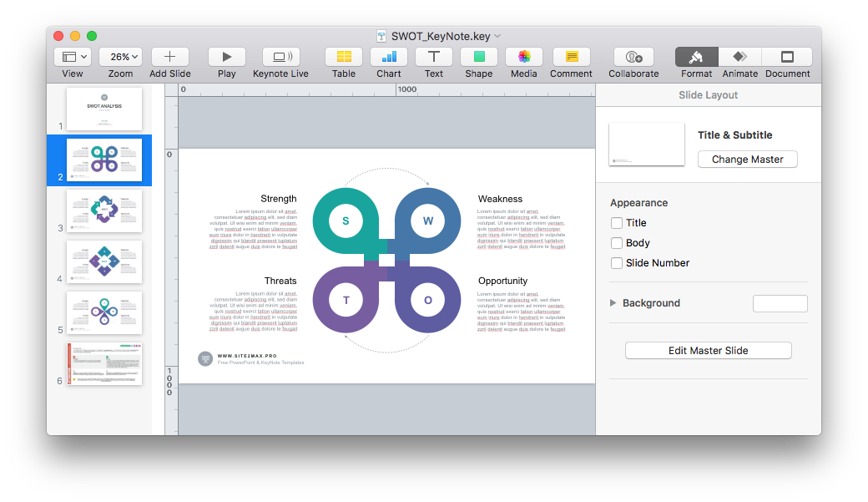Insert a Table using the toolbar icon
This screenshot has width=868, height=502.
click(343, 57)
